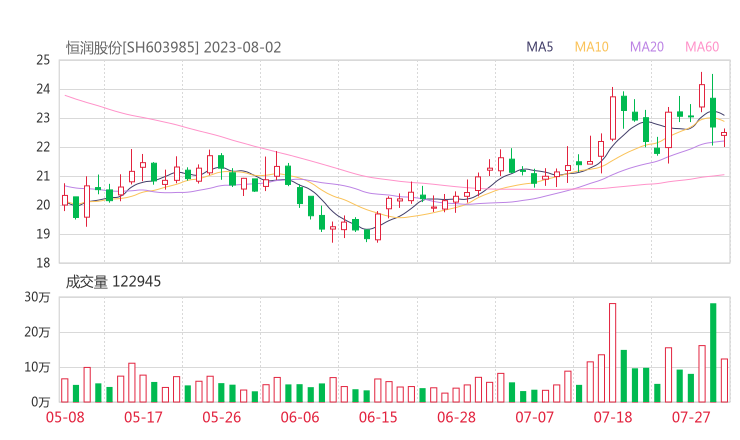Click the stock title 恒润股份[SH603985] 2023-08-02
The width and height of the screenshot is (740, 440).
tap(174, 48)
